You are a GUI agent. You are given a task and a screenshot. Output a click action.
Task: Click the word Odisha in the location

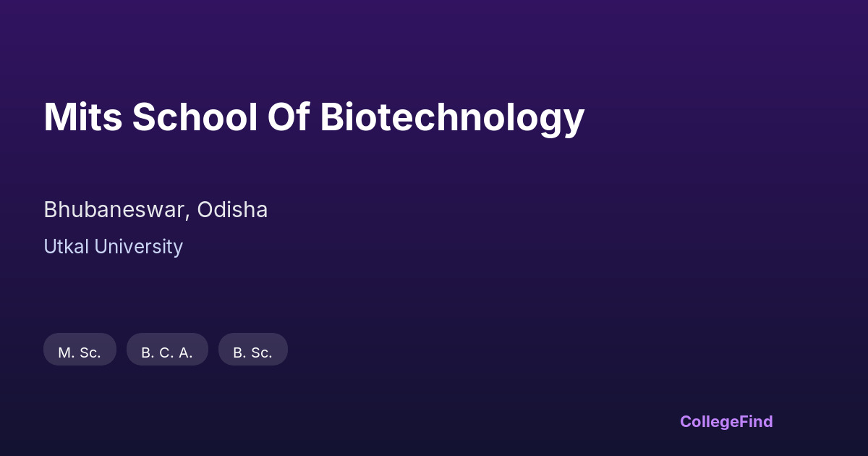click(232, 210)
